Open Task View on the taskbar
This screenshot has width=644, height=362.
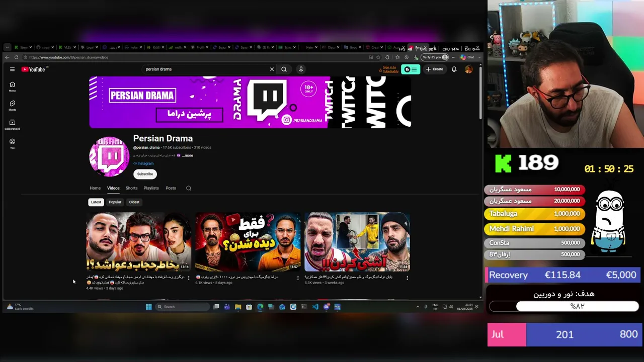pos(216,307)
